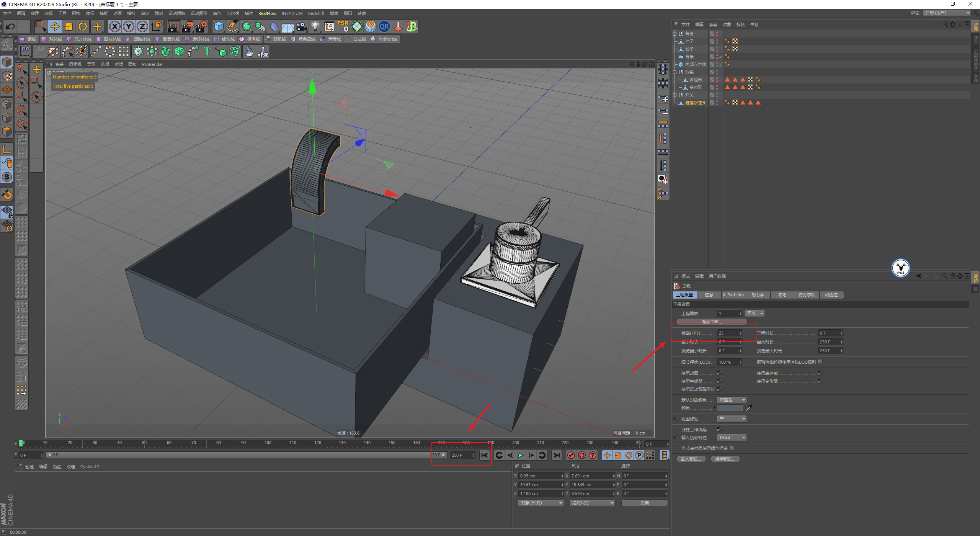The image size is (980, 536).
Task: Toggle the 线性工作流程 checkbox
Action: pos(719,429)
